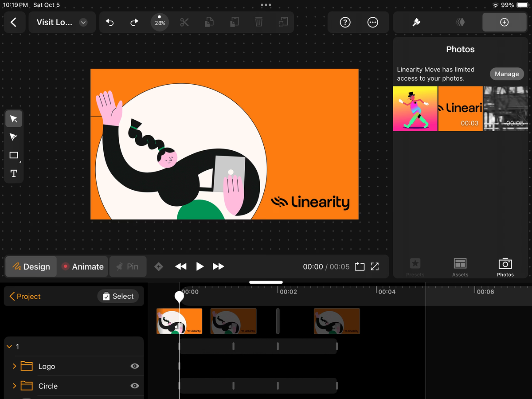Click the playhead marker at 00:00
This screenshot has width=532, height=399.
[179, 296]
